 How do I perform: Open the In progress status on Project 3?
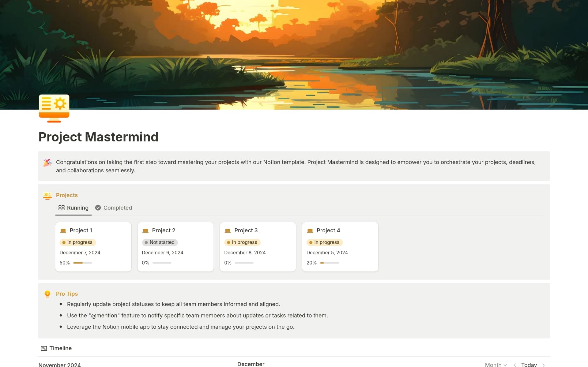click(x=242, y=242)
